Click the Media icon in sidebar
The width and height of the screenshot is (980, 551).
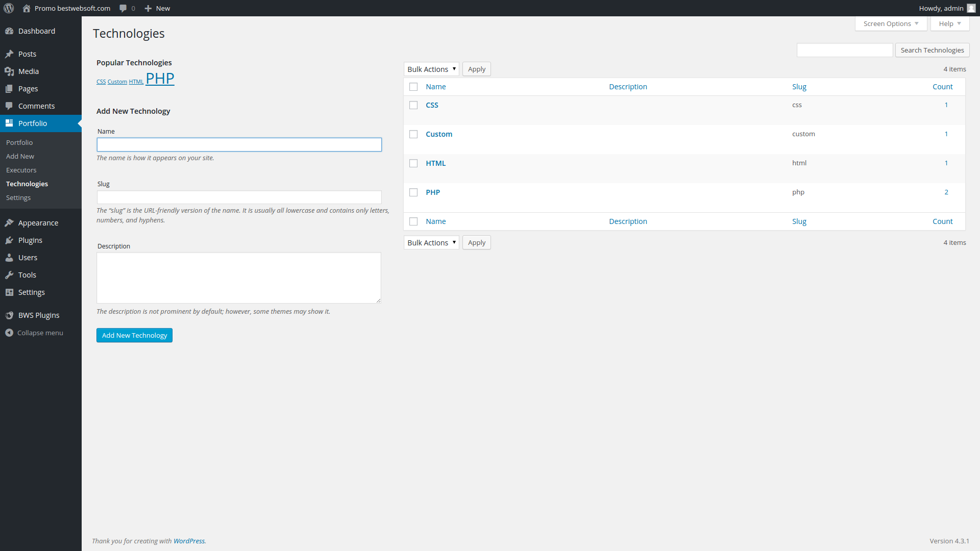pyautogui.click(x=9, y=71)
